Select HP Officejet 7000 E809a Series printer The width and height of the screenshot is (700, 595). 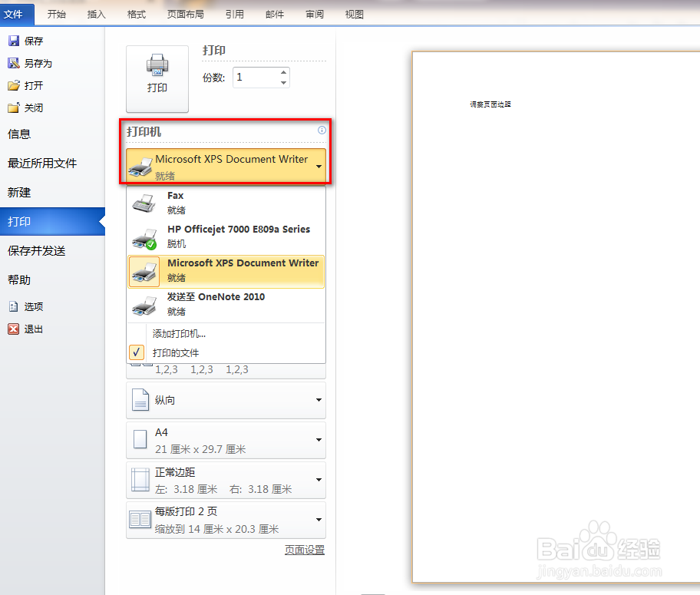(x=226, y=236)
